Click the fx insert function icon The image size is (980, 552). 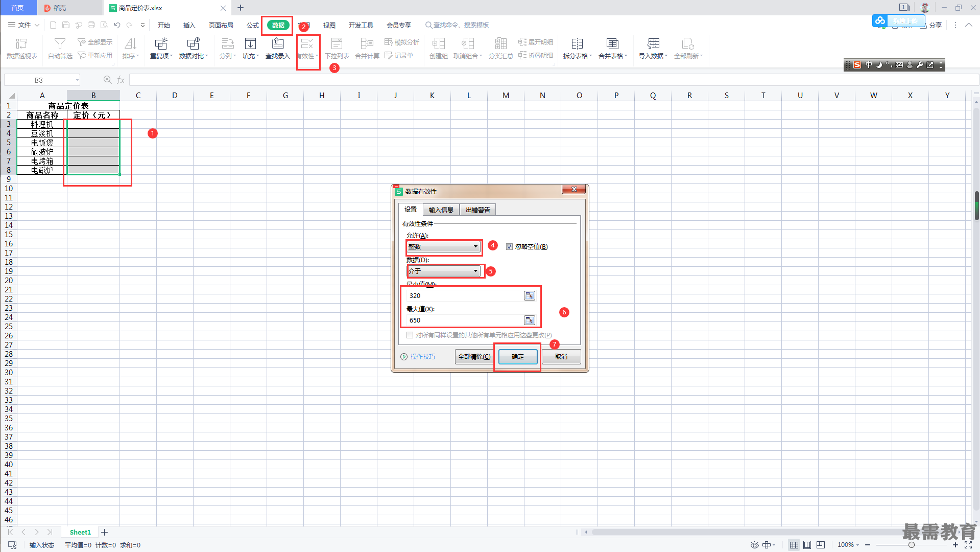click(x=121, y=80)
